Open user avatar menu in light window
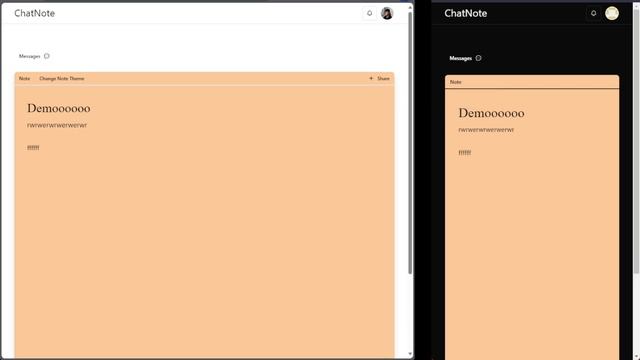This screenshot has width=640, height=360. [x=387, y=13]
